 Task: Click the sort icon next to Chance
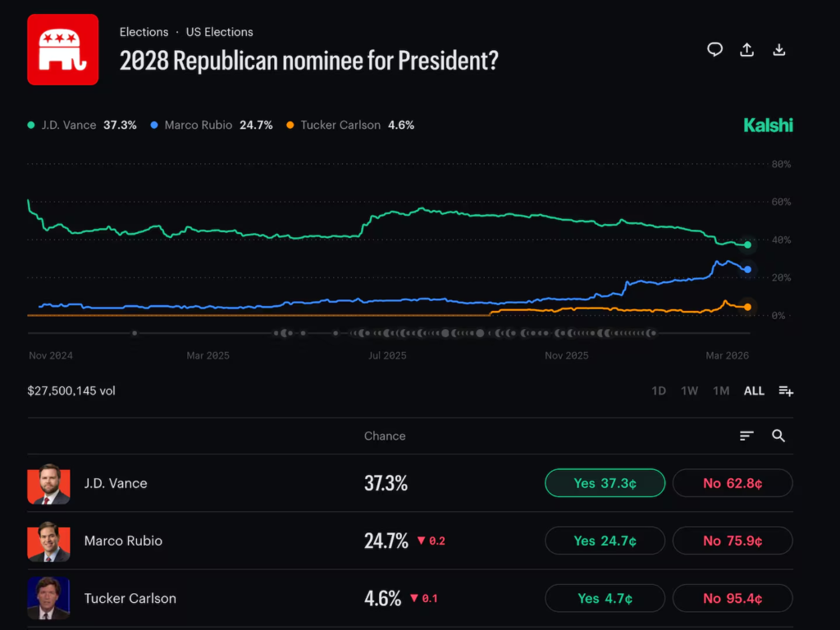(x=746, y=436)
